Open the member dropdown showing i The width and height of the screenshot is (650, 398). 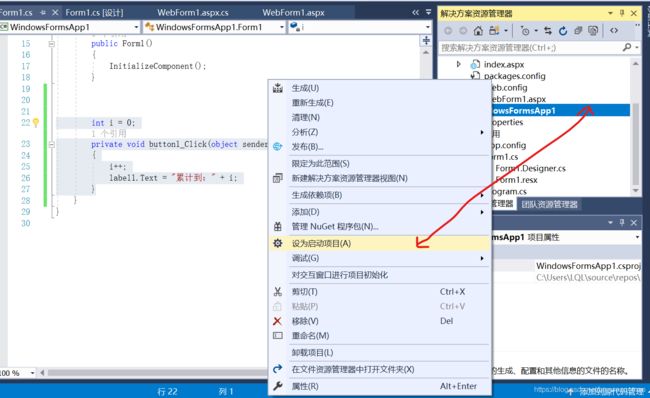tap(428, 27)
